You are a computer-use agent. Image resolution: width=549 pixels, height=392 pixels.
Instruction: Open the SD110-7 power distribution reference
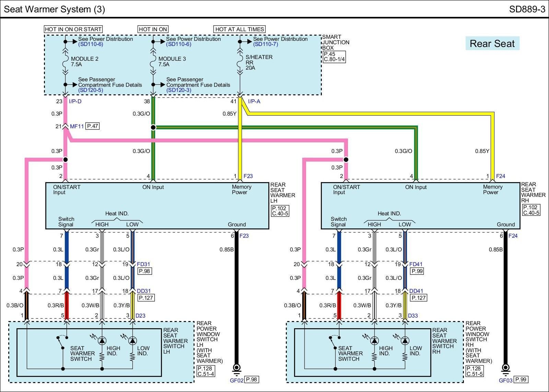pyautogui.click(x=265, y=45)
